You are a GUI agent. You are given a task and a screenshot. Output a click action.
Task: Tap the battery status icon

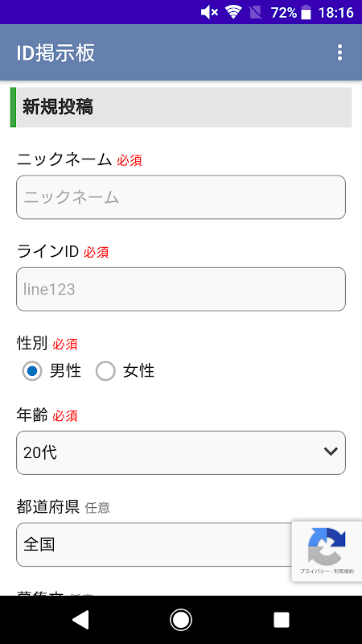[x=306, y=13]
